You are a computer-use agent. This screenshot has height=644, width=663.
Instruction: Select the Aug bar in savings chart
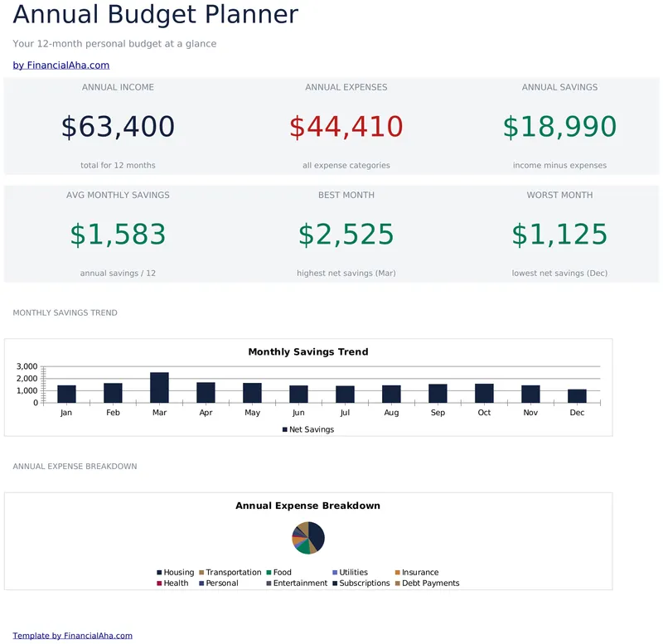point(391,394)
